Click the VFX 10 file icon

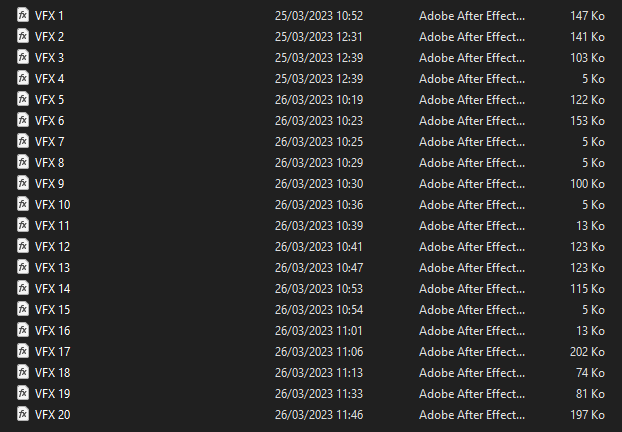pyautogui.click(x=23, y=204)
